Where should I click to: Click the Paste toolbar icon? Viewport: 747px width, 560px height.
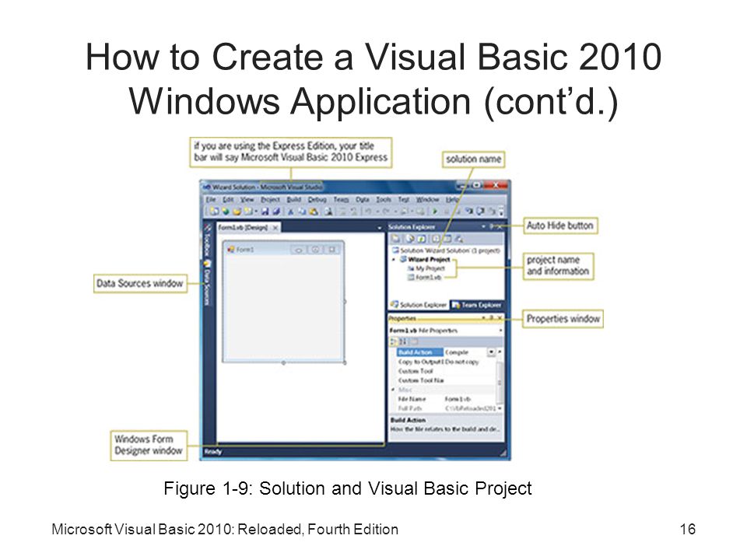point(313,212)
